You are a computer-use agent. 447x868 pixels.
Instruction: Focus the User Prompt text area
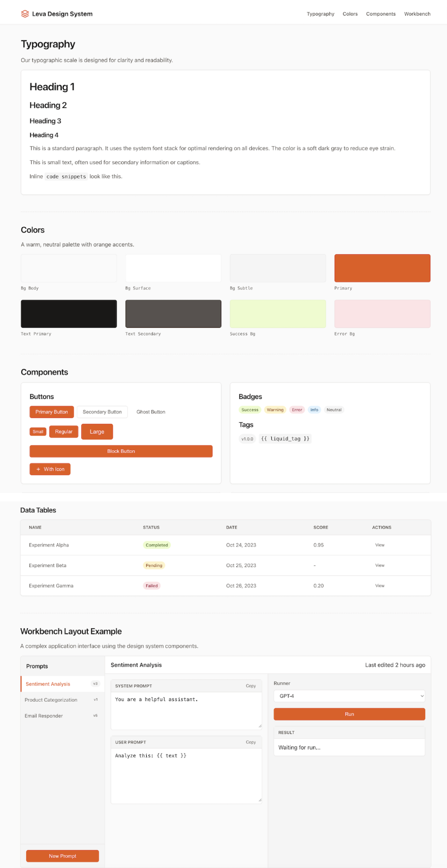(x=186, y=776)
